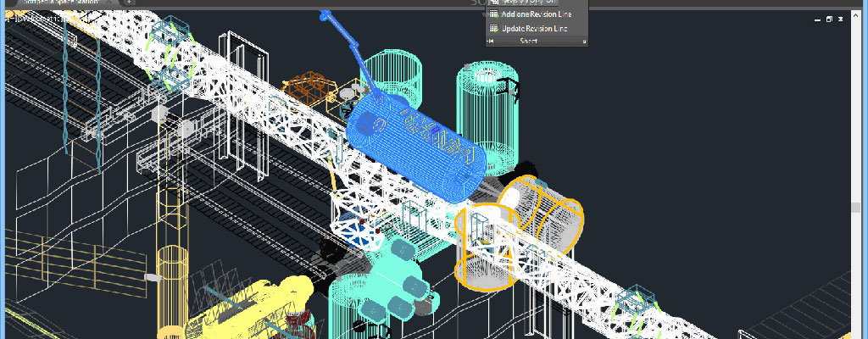The width and height of the screenshot is (868, 339).
Task: Open the viewport controls [-] menu
Action: point(12,18)
